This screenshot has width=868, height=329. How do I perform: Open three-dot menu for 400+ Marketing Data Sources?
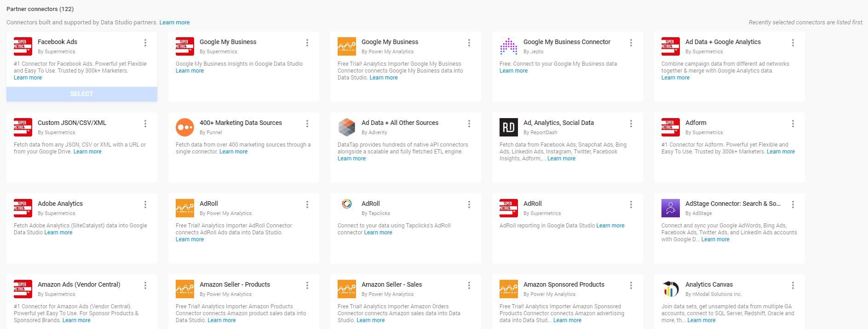[307, 124]
